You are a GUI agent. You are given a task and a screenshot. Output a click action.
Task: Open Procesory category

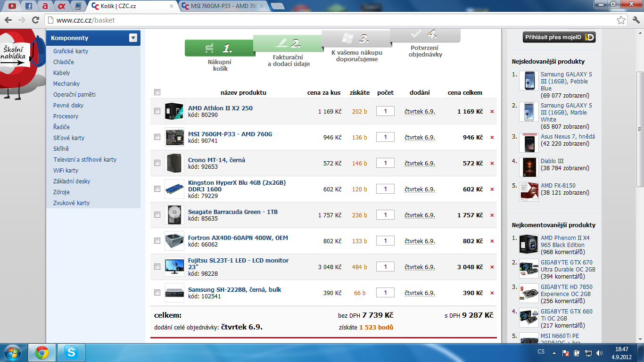(66, 116)
